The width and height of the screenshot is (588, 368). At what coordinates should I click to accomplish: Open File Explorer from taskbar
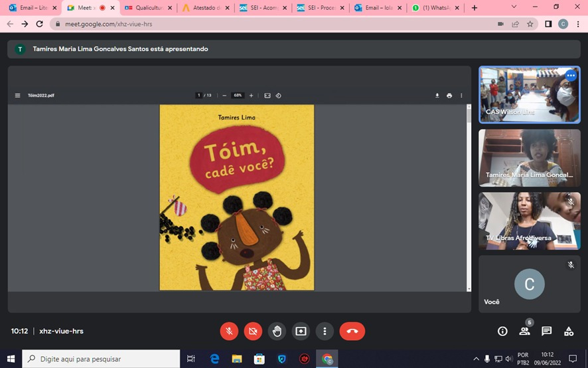pos(237,359)
